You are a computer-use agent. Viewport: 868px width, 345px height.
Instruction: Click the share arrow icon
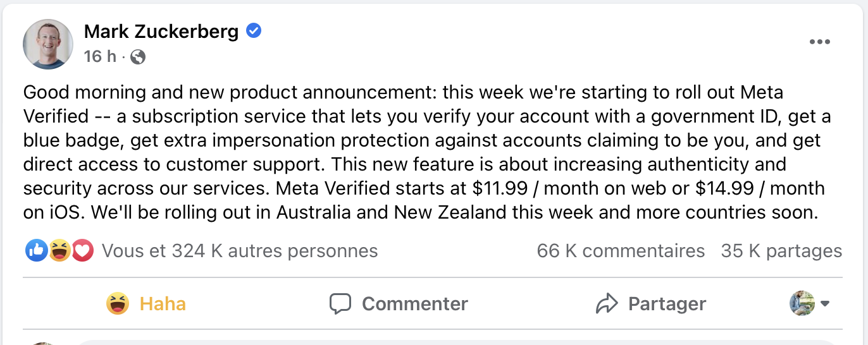click(607, 304)
